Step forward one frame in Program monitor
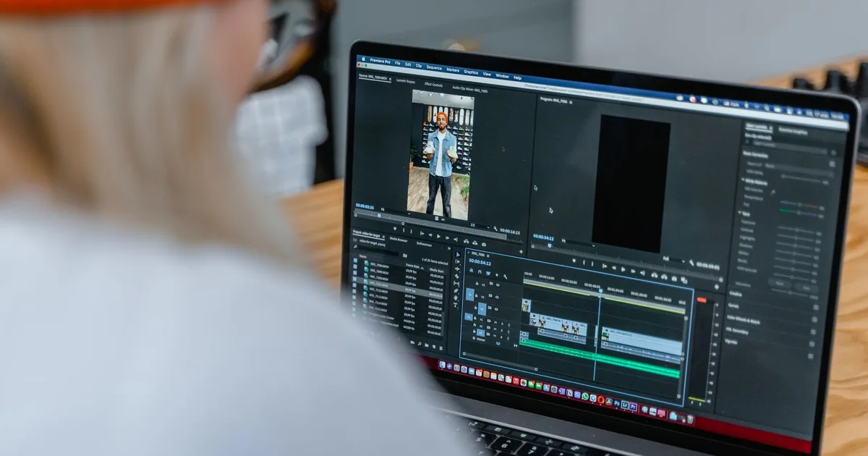This screenshot has height=456, width=868. (633, 271)
